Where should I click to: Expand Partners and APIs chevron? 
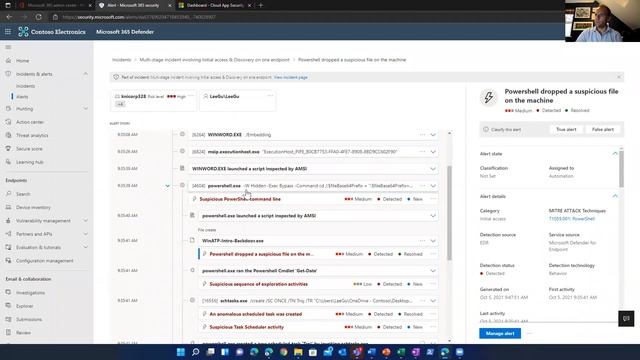tap(86, 234)
